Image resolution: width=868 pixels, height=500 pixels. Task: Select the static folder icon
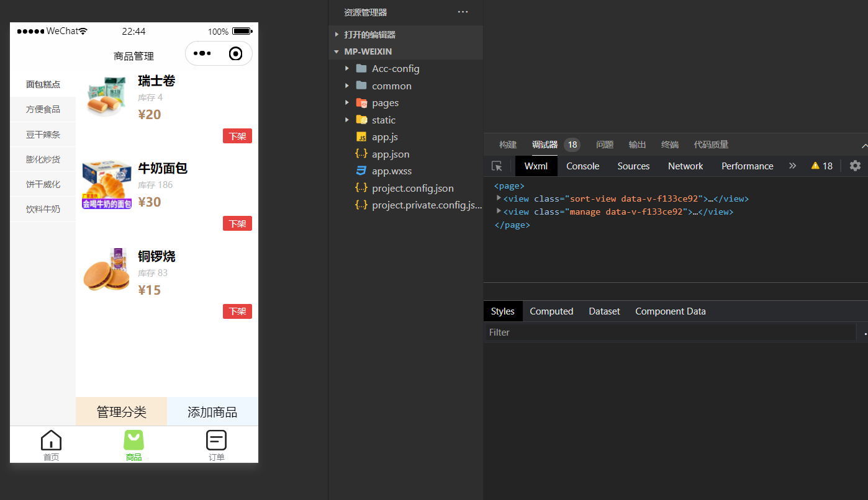[361, 120]
